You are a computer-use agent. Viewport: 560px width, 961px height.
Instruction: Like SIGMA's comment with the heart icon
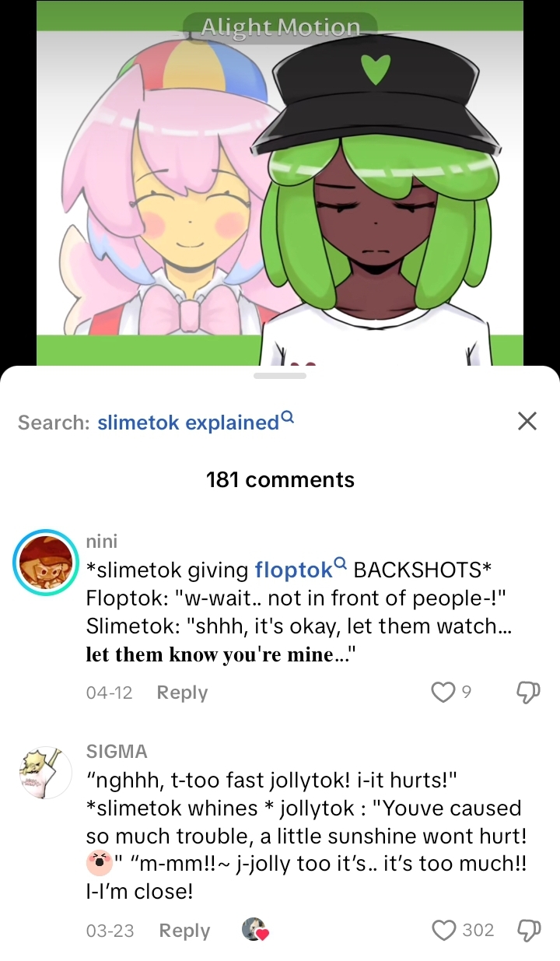443,930
